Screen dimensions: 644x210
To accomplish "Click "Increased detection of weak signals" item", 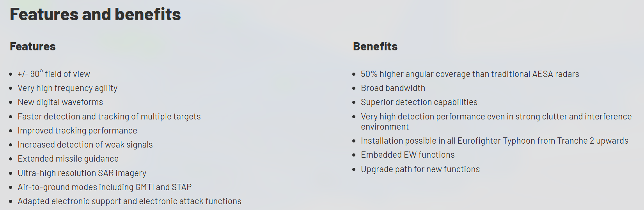I will [x=85, y=145].
